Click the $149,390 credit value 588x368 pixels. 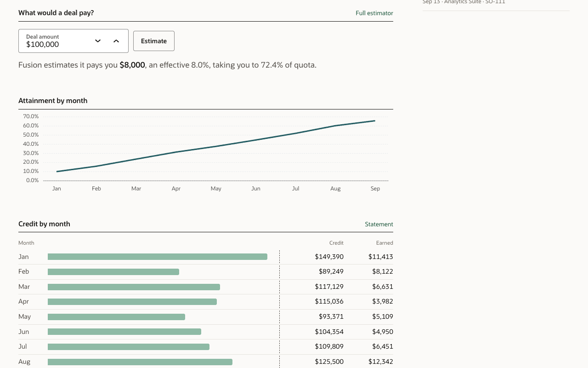(329, 257)
